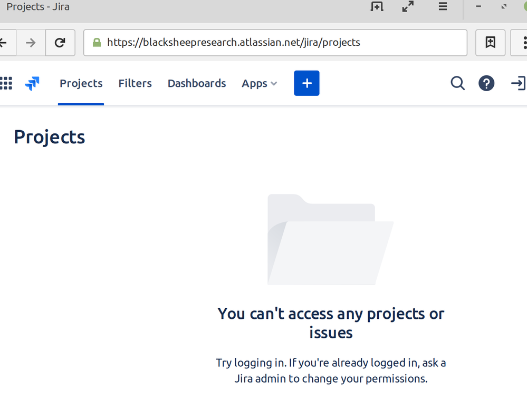Click the Jira logo icon

click(32, 83)
